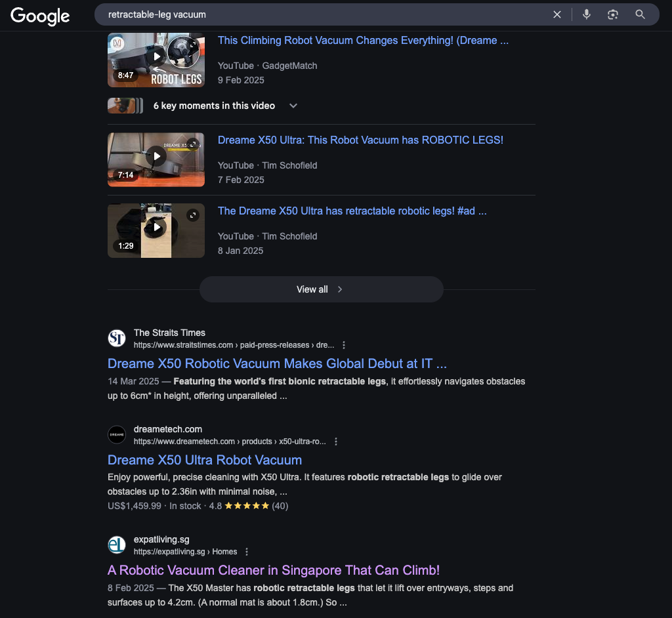Click View all videos button
This screenshot has height=618, width=672.
(321, 289)
